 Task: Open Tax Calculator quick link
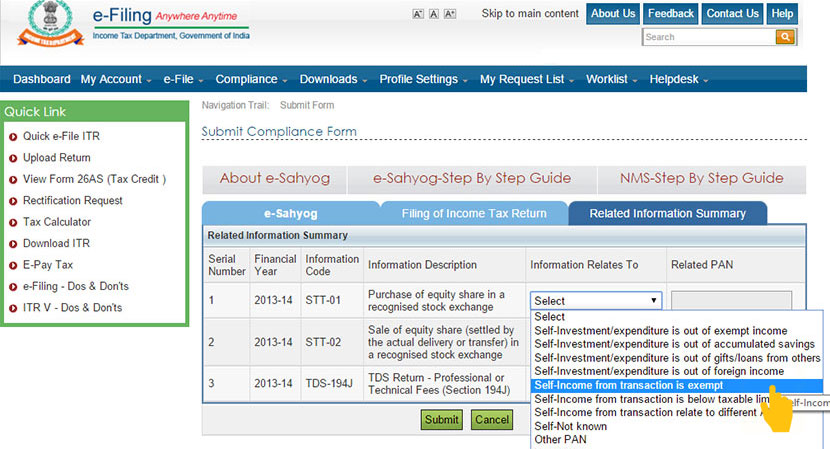57,222
